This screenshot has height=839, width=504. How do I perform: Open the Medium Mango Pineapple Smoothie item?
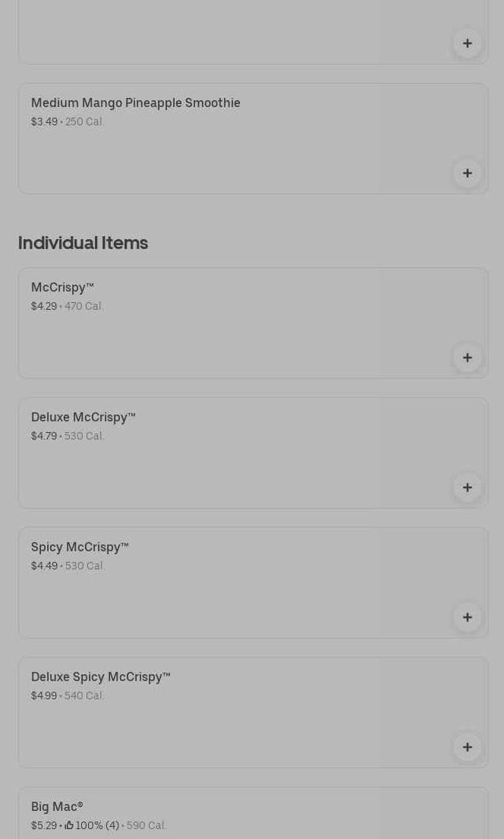[135, 103]
